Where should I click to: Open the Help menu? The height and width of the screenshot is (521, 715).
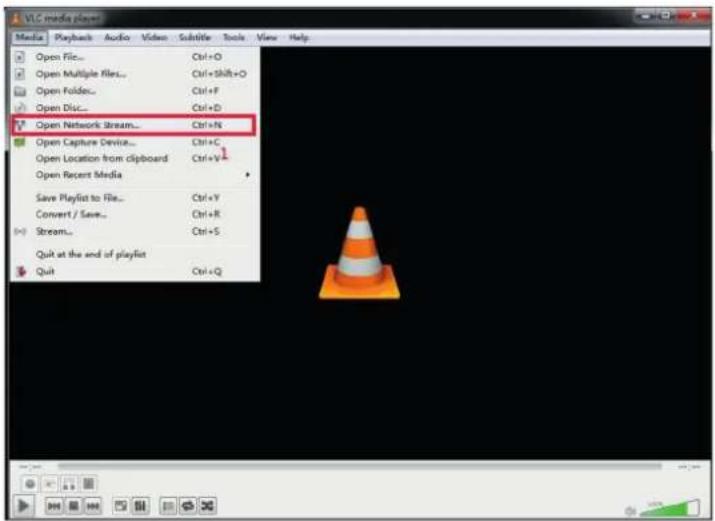tap(299, 37)
